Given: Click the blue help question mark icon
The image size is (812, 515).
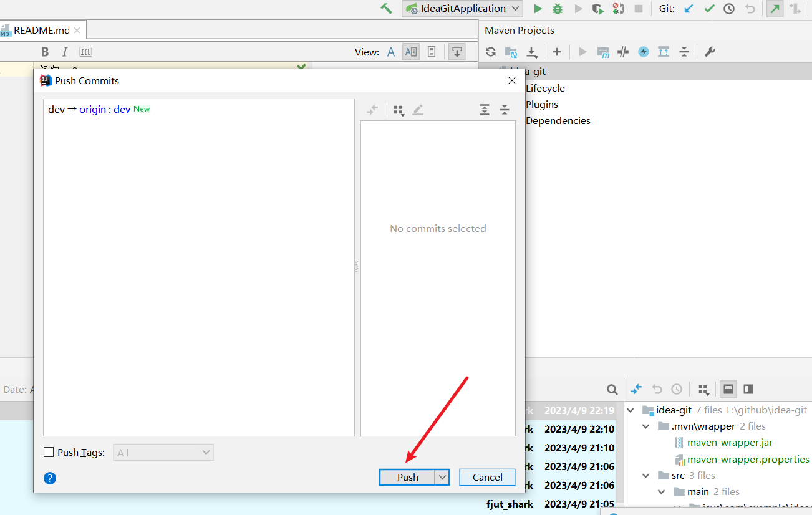Looking at the screenshot, I should pyautogui.click(x=50, y=478).
